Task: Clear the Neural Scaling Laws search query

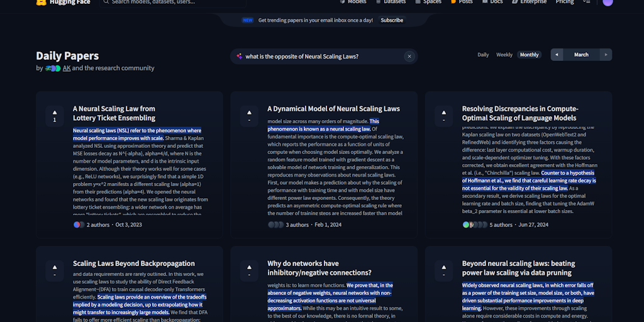Action: (409, 56)
